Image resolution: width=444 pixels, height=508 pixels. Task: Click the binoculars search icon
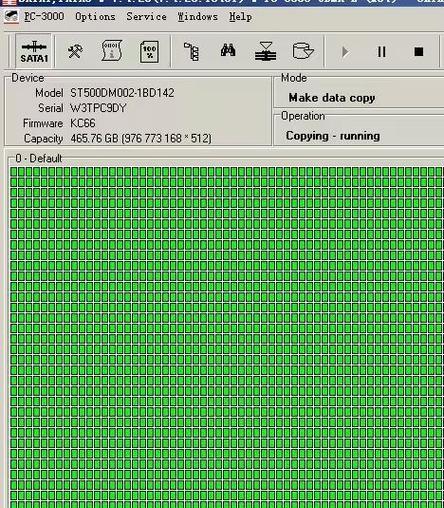(x=228, y=50)
